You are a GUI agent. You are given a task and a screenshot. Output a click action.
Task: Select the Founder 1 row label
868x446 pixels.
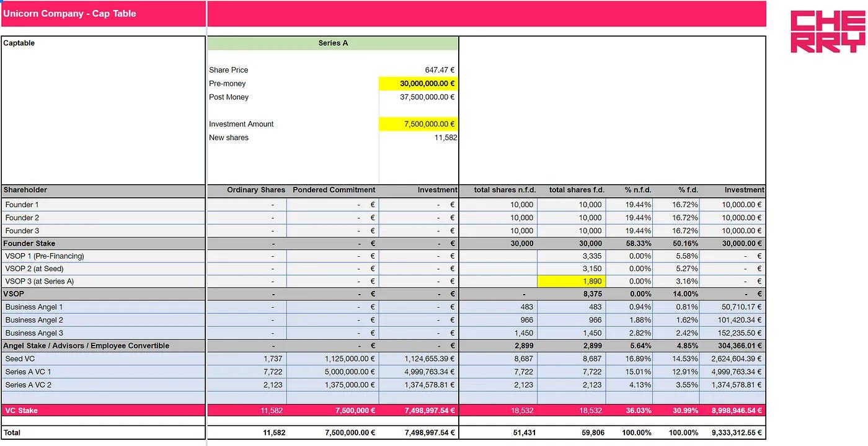point(22,205)
